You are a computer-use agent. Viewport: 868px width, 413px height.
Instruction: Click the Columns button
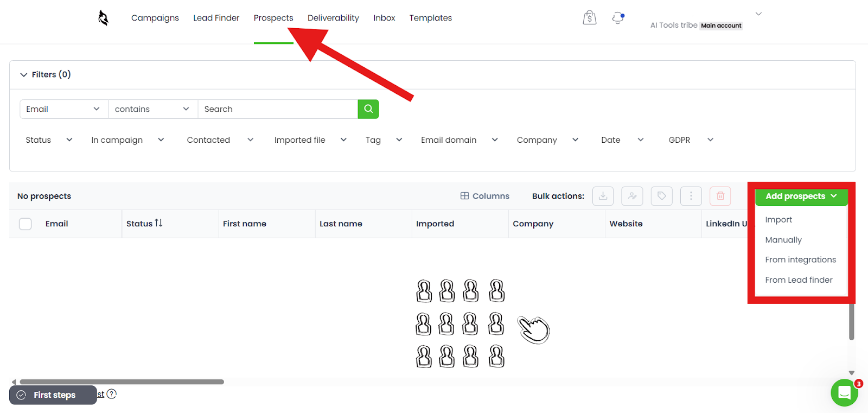(x=485, y=196)
